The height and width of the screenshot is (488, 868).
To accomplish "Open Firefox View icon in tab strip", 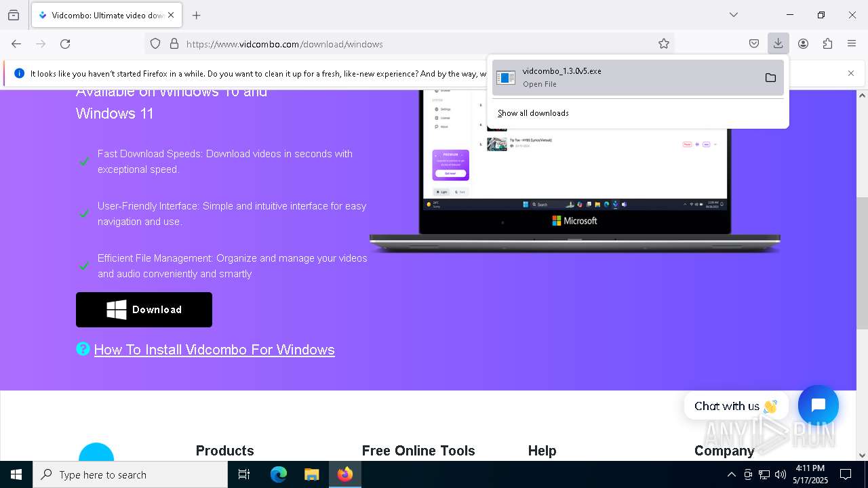I will [x=14, y=15].
